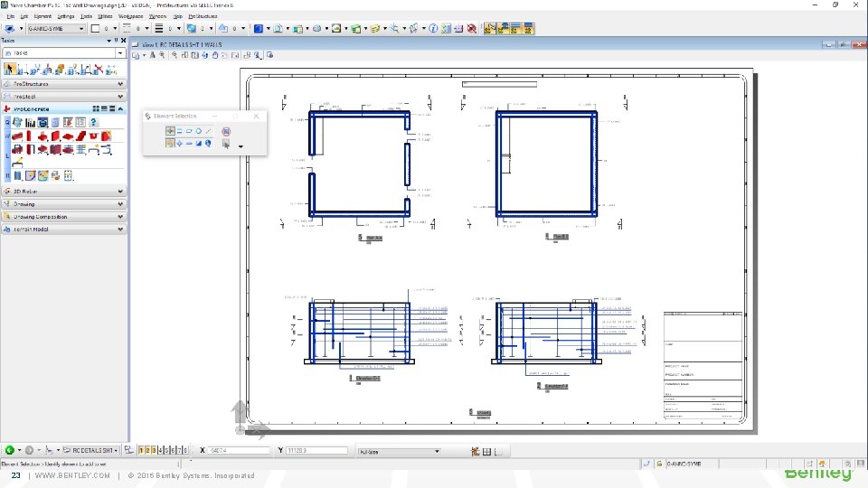Open the Tools menu
868x488 pixels.
coord(86,16)
